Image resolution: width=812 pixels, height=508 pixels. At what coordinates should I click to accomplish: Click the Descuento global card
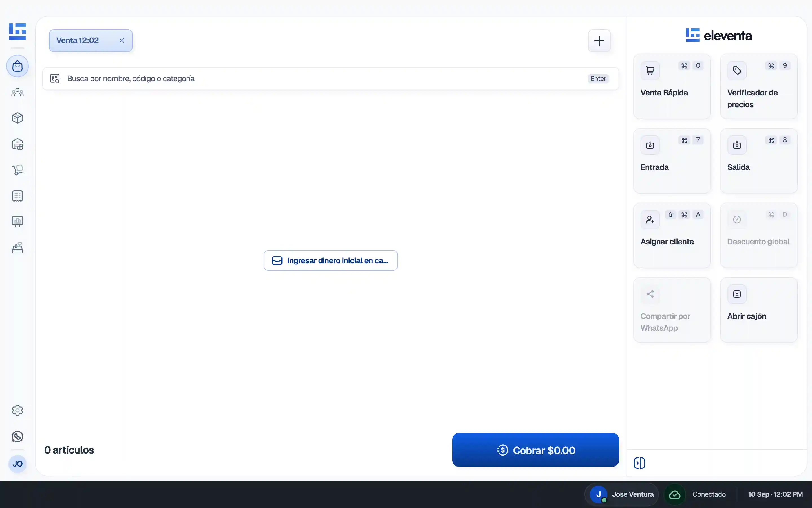[759, 236]
